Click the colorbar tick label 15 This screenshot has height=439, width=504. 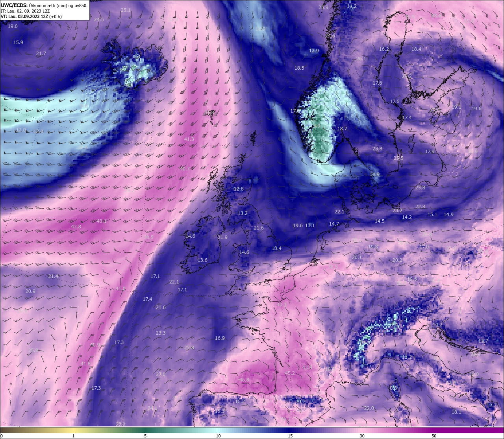290,436
